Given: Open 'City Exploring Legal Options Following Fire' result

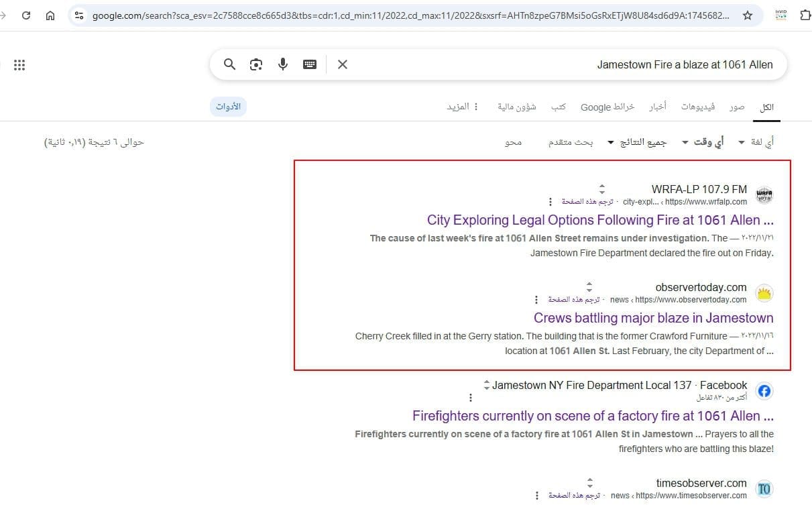Looking at the screenshot, I should [600, 220].
